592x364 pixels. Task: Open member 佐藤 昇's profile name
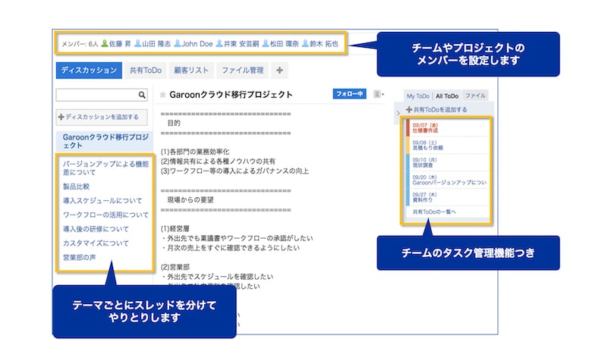pyautogui.click(x=120, y=44)
